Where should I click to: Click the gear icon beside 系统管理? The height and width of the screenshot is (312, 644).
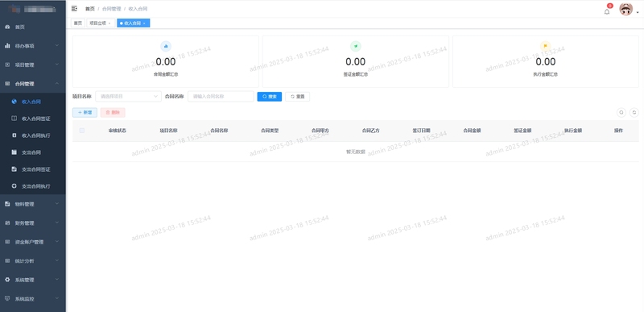point(7,280)
